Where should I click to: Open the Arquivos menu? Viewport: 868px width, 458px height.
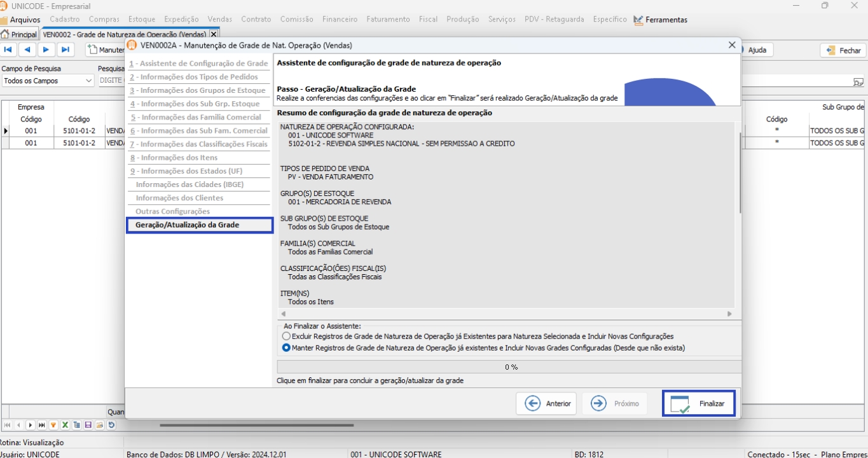pyautogui.click(x=21, y=20)
